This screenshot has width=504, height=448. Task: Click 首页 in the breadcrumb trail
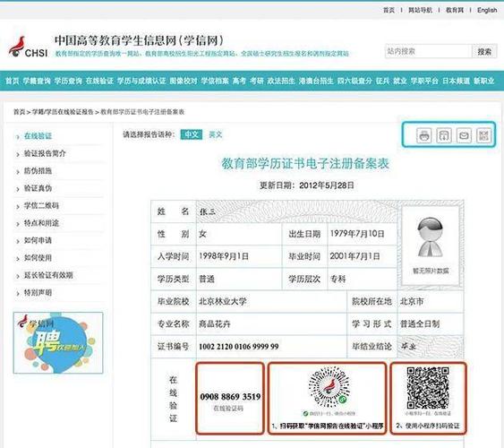tap(19, 112)
